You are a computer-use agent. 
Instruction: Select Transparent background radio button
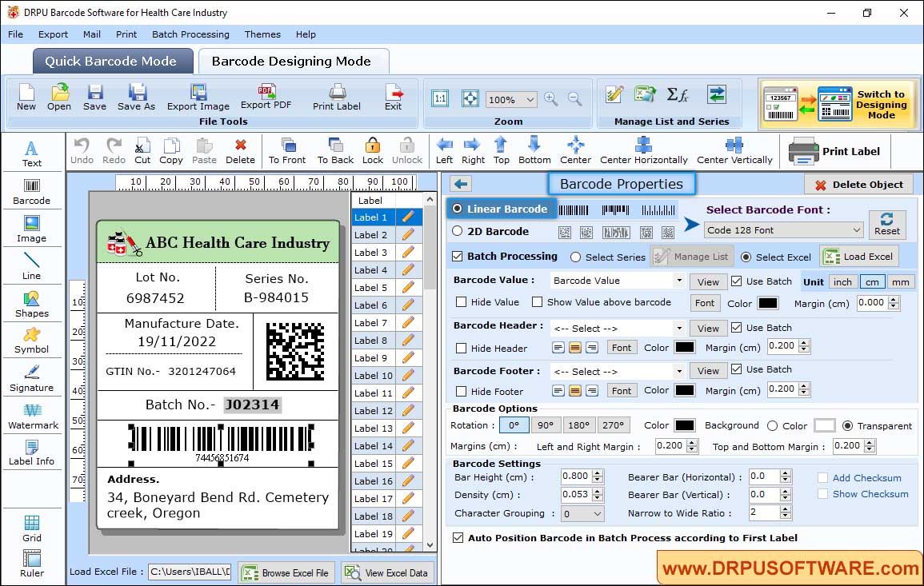847,426
